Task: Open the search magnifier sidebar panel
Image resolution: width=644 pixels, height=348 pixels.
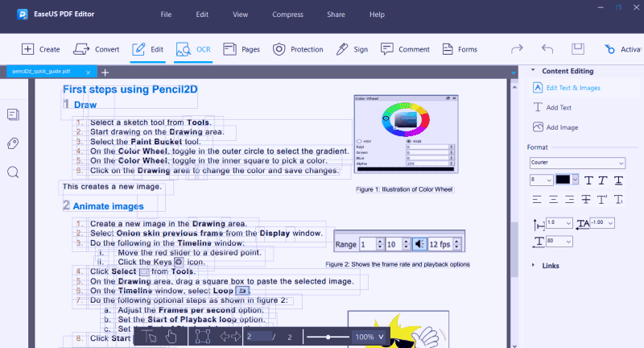Action: pos(13,172)
